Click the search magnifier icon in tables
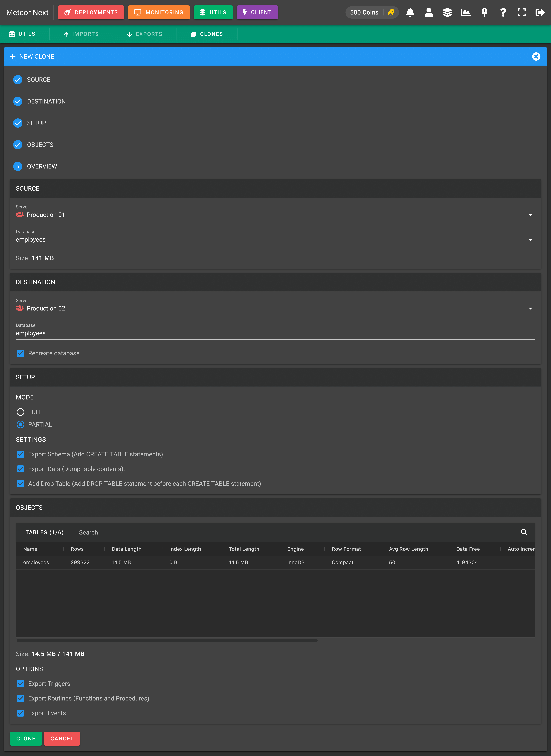The image size is (551, 756). coord(524,532)
